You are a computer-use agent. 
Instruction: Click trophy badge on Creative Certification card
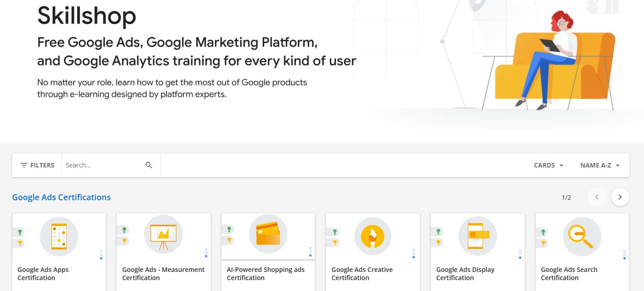tap(334, 243)
